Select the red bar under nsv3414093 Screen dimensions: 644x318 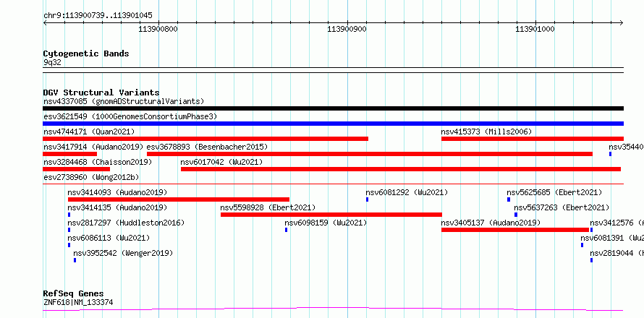point(179,199)
